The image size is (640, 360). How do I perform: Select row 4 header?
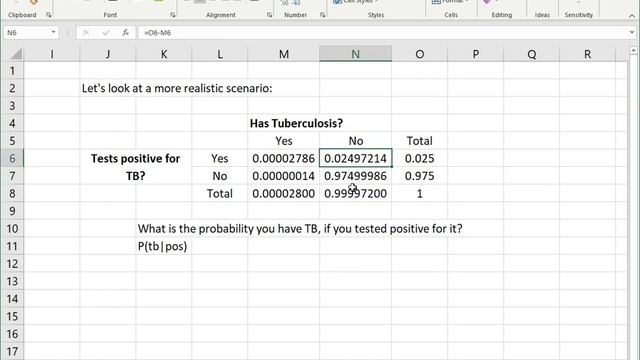(x=12, y=123)
